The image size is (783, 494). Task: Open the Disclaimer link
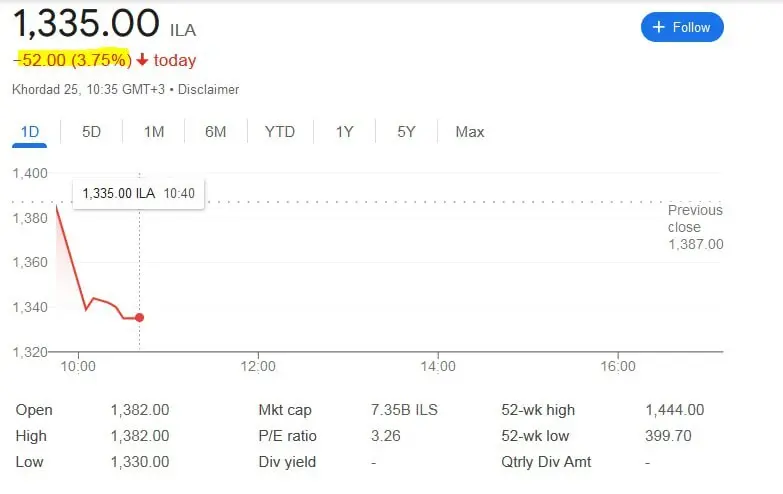tap(210, 90)
